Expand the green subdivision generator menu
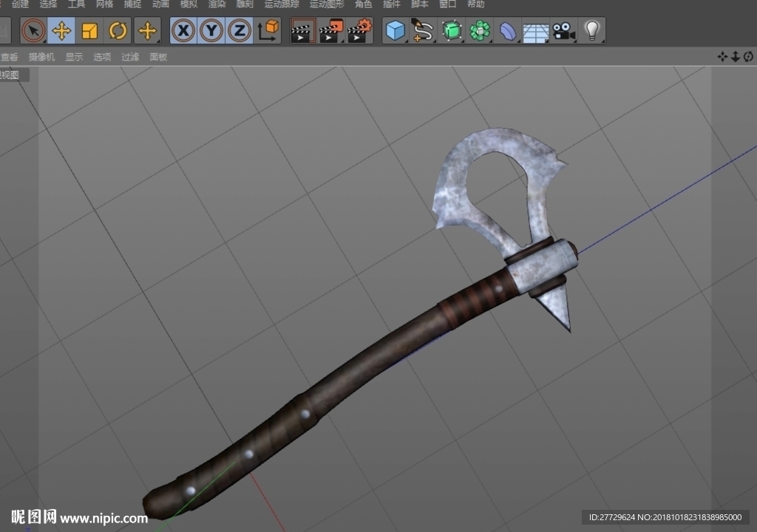The width and height of the screenshot is (757, 532). (452, 31)
